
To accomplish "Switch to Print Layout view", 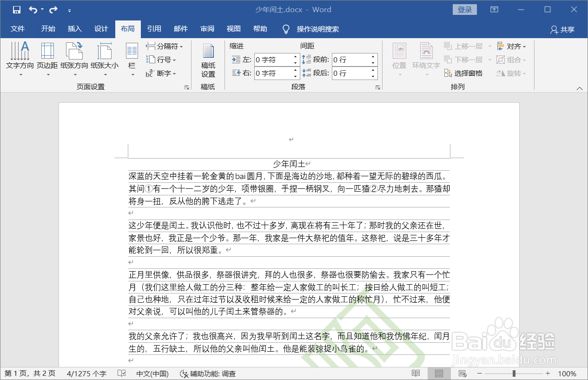I will click(x=439, y=373).
